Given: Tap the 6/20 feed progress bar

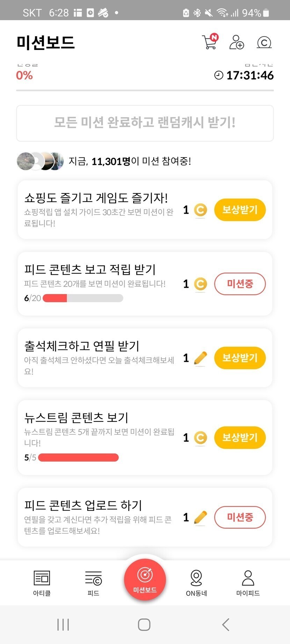Looking at the screenshot, I should tap(83, 298).
